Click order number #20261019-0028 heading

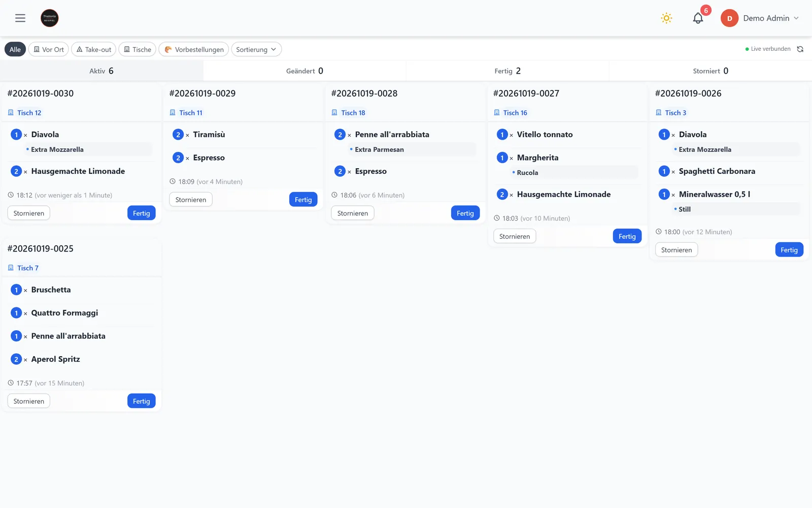click(364, 93)
